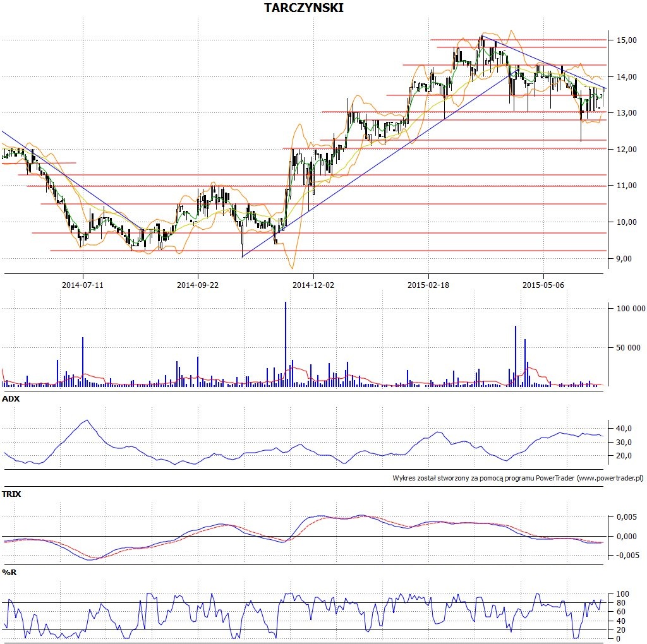Click the ADX 20,0 scale value

(x=624, y=456)
